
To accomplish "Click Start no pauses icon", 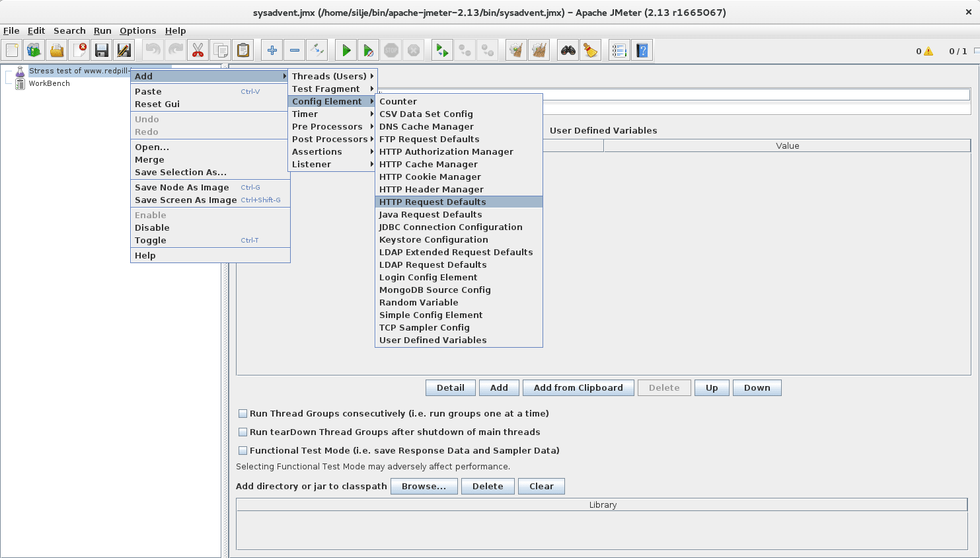I will click(369, 50).
